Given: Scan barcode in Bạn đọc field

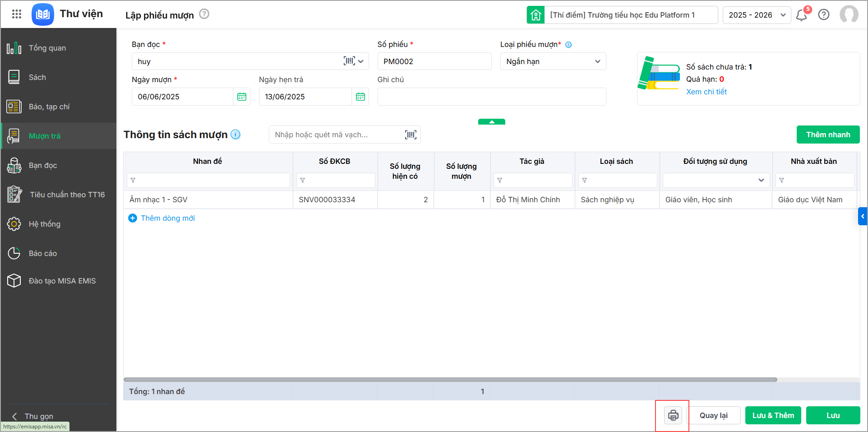Looking at the screenshot, I should [349, 61].
